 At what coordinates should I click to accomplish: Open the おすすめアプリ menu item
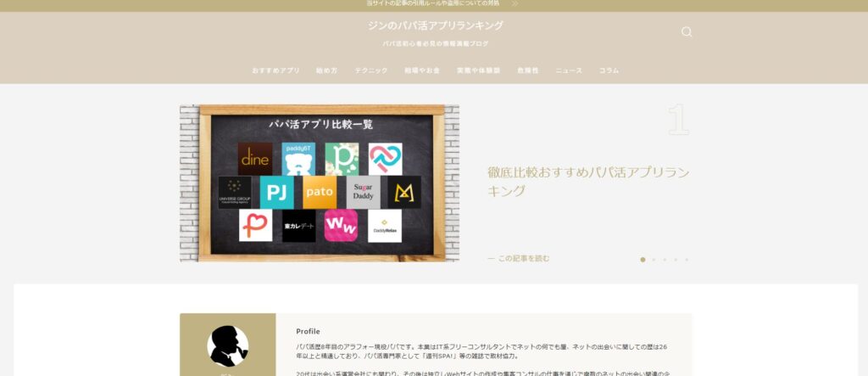pos(275,70)
